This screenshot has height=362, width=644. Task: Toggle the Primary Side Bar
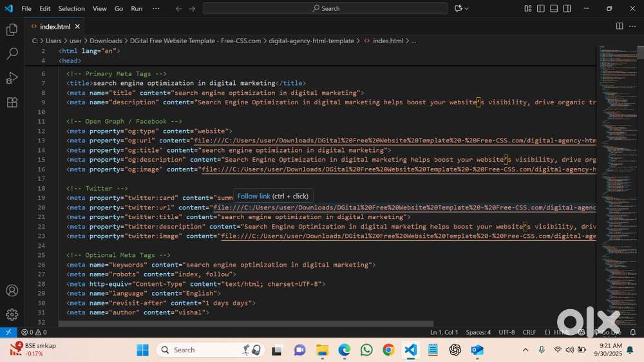541,8
